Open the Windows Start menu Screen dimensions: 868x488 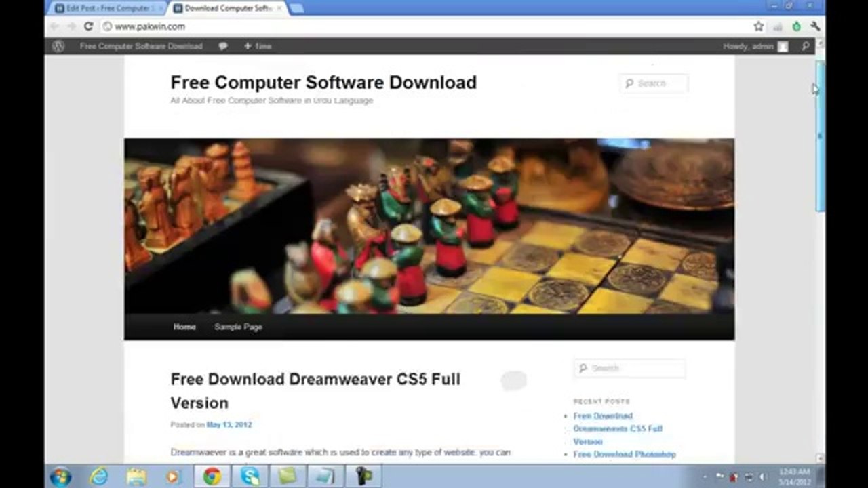60,476
